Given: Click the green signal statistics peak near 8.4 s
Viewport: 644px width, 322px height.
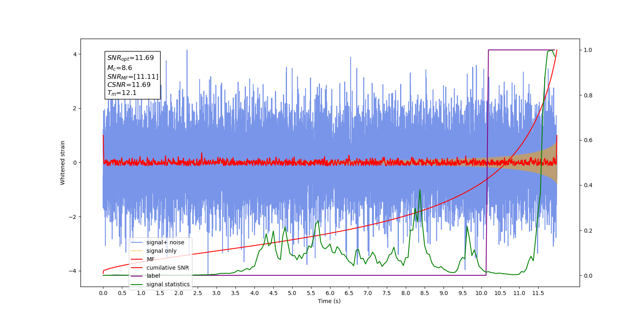Looking at the screenshot, I should (x=420, y=190).
